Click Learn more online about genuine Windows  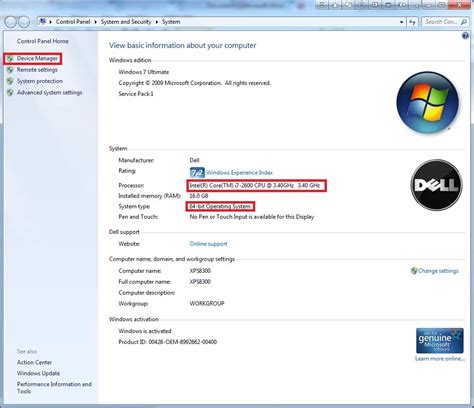(440, 359)
